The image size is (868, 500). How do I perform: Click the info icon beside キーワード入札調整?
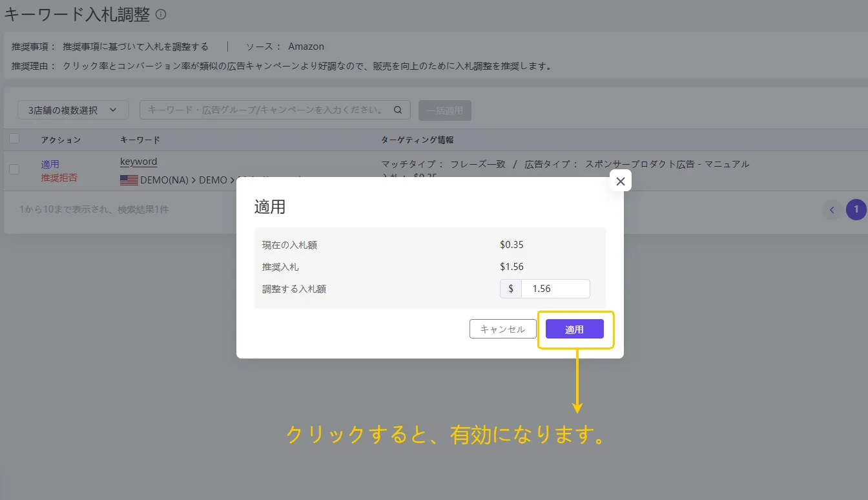(x=161, y=14)
